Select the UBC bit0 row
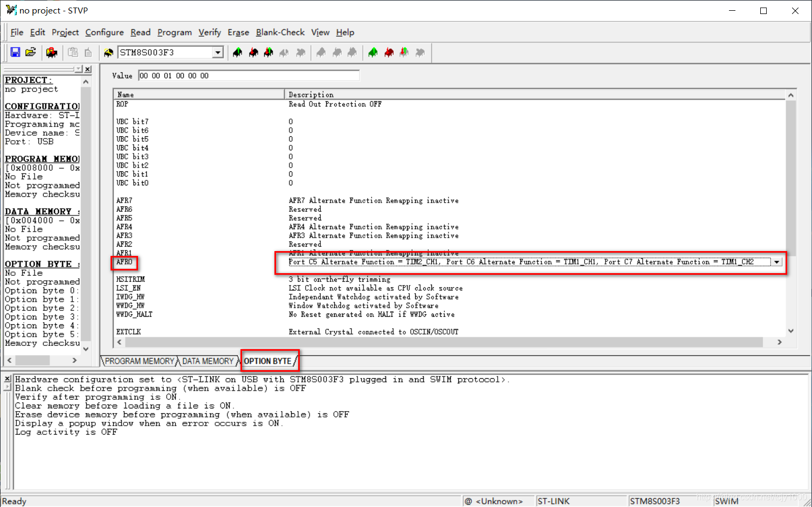The width and height of the screenshot is (812, 507). 133,183
